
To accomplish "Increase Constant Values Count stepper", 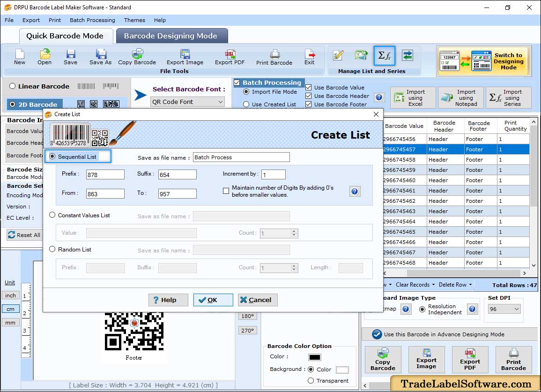I will [x=294, y=231].
